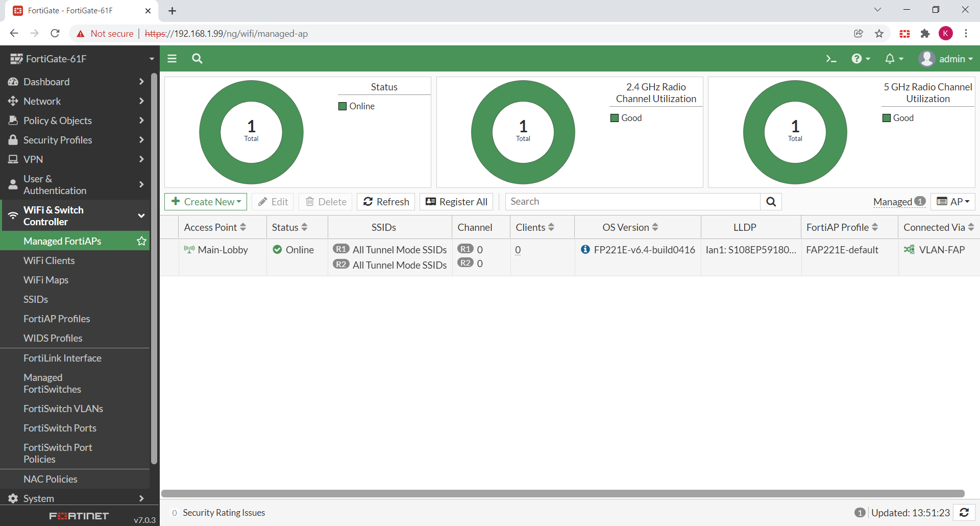
Task: Open the Create New dropdown
Action: click(205, 201)
